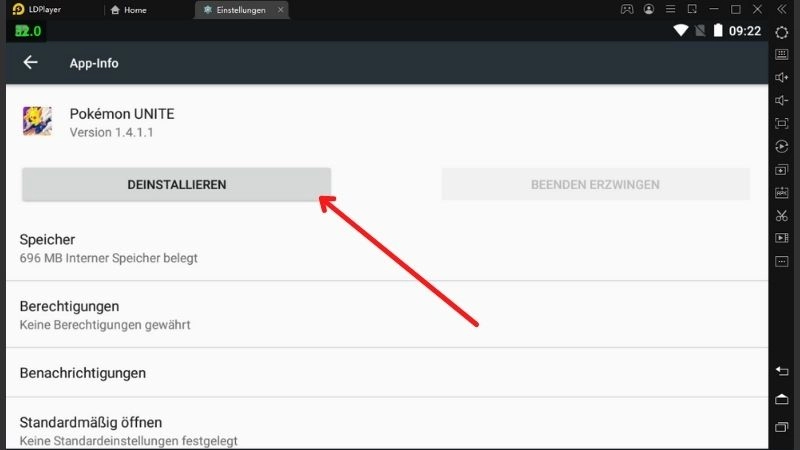This screenshot has height=450, width=800.
Task: Open the gamepad controller icon in title bar
Action: 627,9
